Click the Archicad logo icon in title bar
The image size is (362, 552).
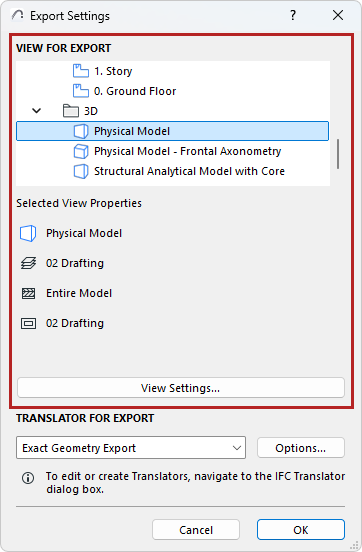coord(17,15)
